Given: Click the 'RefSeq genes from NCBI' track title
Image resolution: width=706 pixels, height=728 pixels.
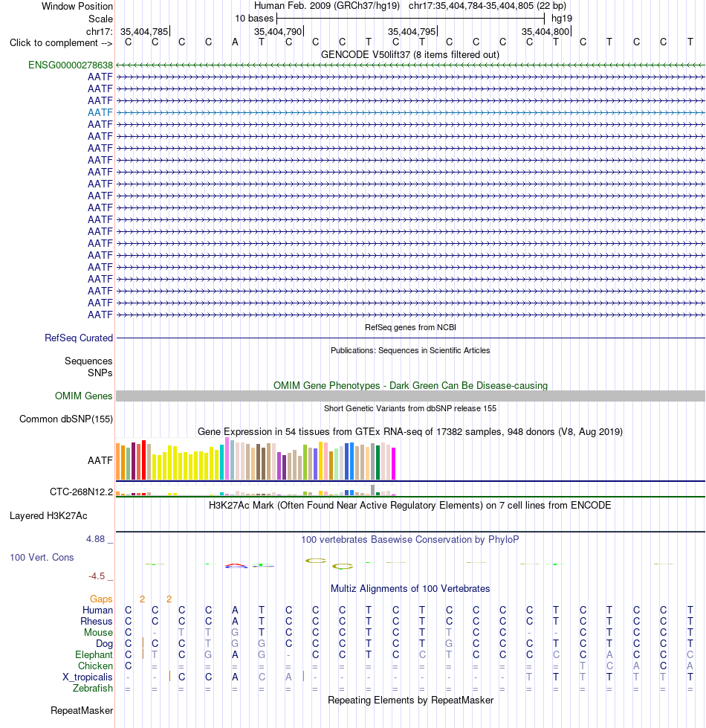Looking at the screenshot, I should (410, 327).
